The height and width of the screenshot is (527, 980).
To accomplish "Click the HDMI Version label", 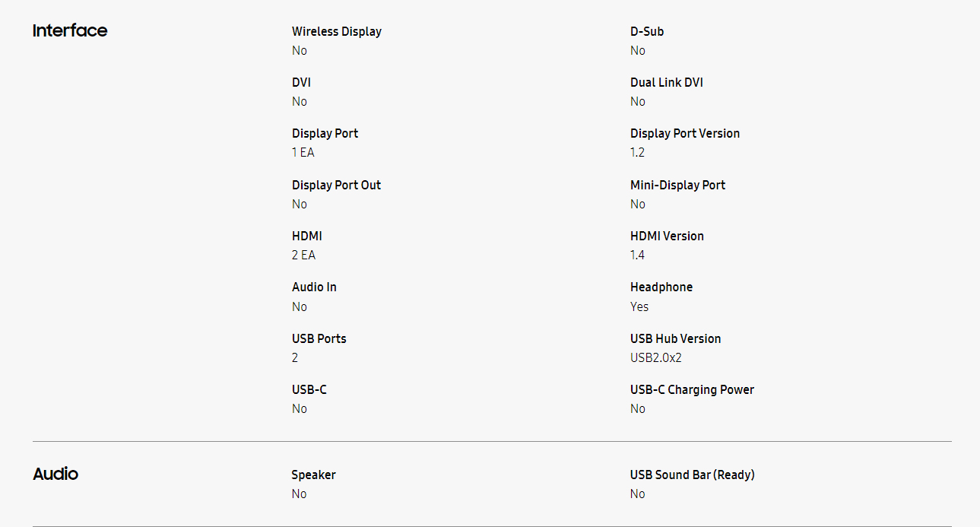I will [x=667, y=236].
